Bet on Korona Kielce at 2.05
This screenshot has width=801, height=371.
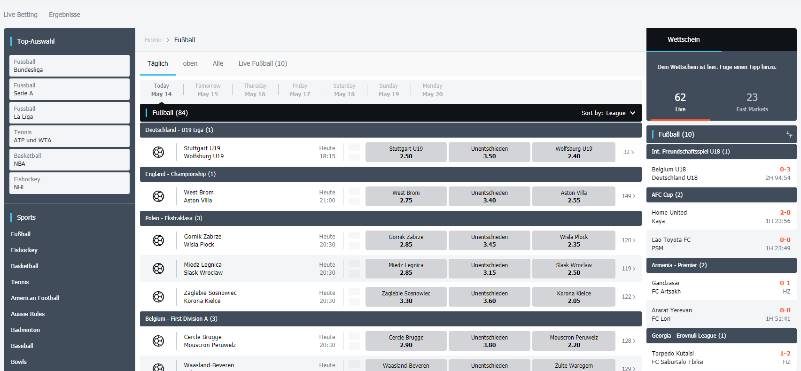coord(573,297)
